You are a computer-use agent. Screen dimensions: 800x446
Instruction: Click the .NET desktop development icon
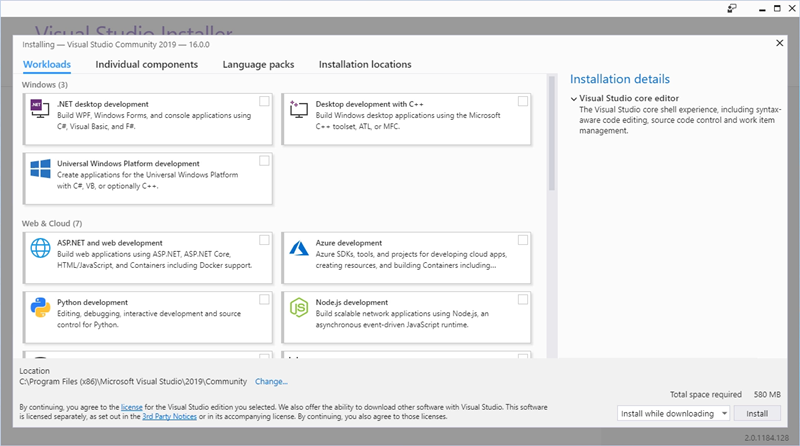(x=38, y=109)
